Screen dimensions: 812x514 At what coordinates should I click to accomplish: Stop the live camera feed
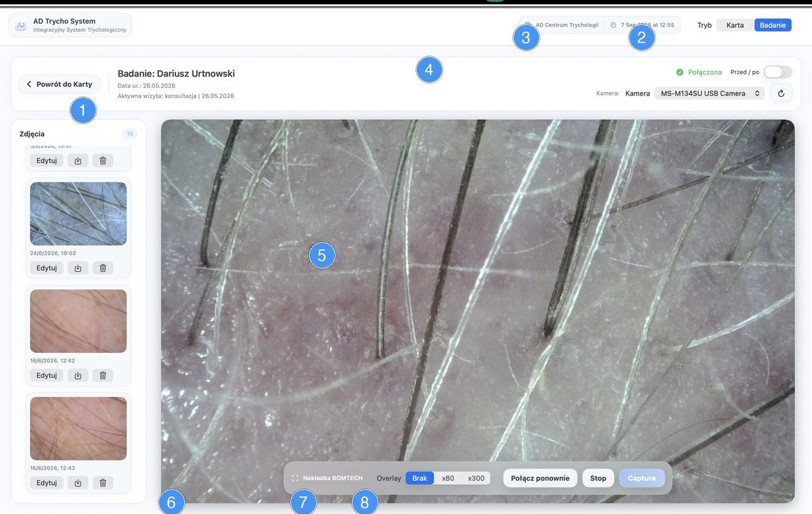598,478
